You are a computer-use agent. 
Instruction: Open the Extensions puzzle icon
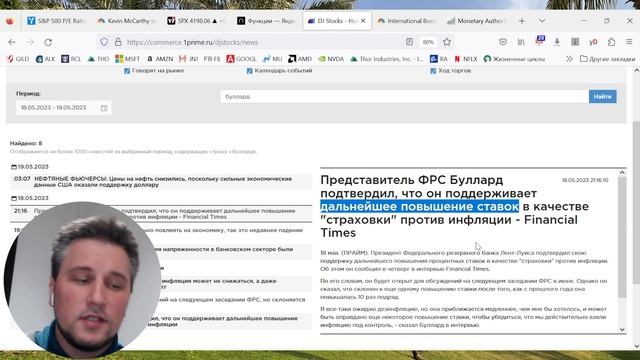[611, 42]
